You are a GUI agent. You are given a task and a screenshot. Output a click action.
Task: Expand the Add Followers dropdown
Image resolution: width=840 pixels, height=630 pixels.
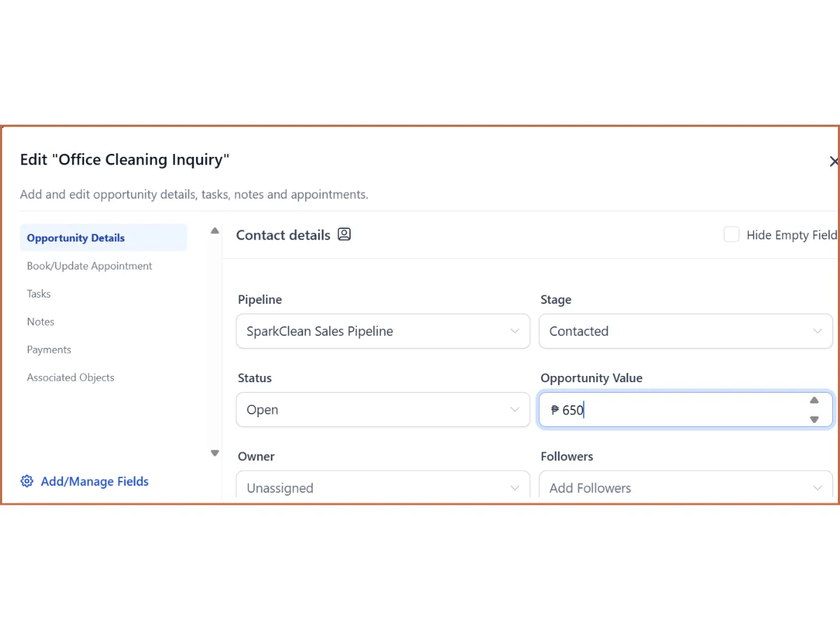(686, 486)
